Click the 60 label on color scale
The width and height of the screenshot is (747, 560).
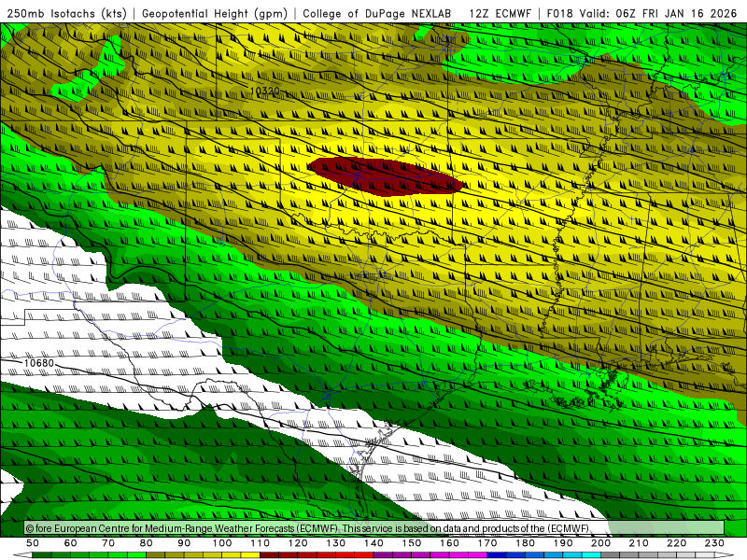70,543
